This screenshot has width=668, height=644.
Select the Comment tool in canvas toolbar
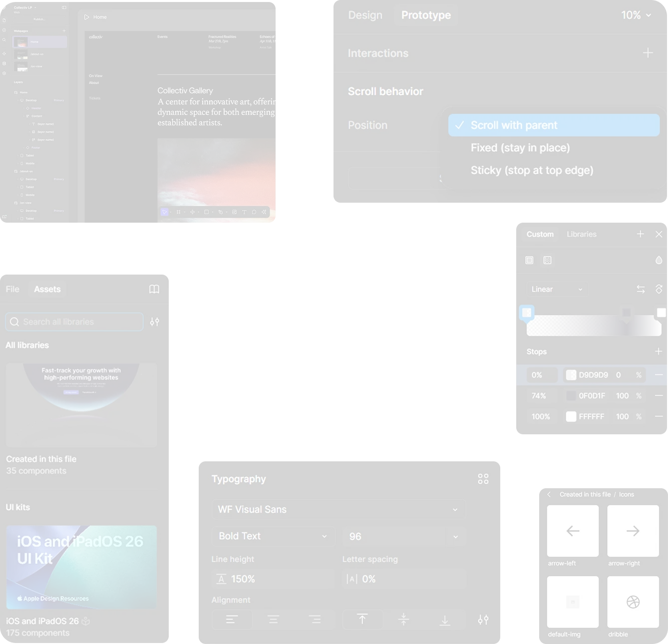point(254,212)
